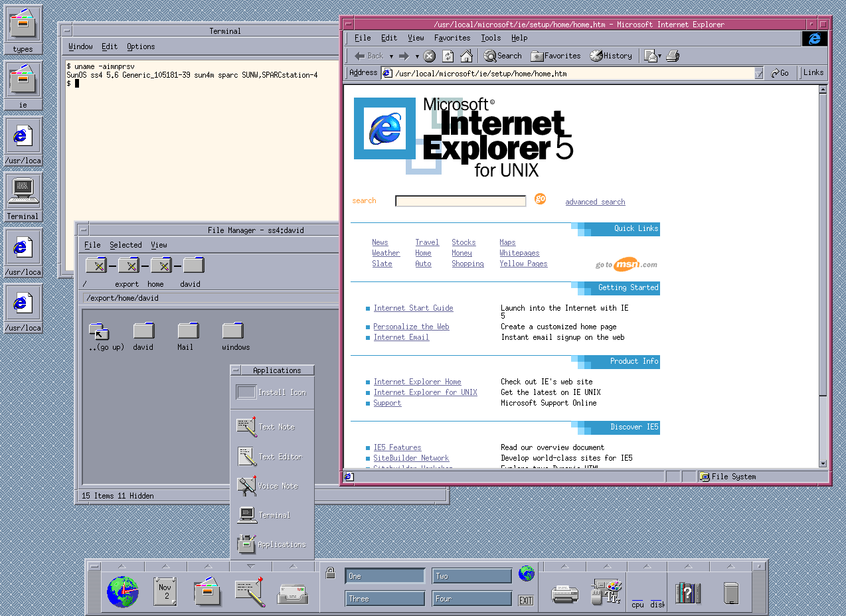Click the orange go button next to search
This screenshot has width=846, height=616.
click(540, 198)
